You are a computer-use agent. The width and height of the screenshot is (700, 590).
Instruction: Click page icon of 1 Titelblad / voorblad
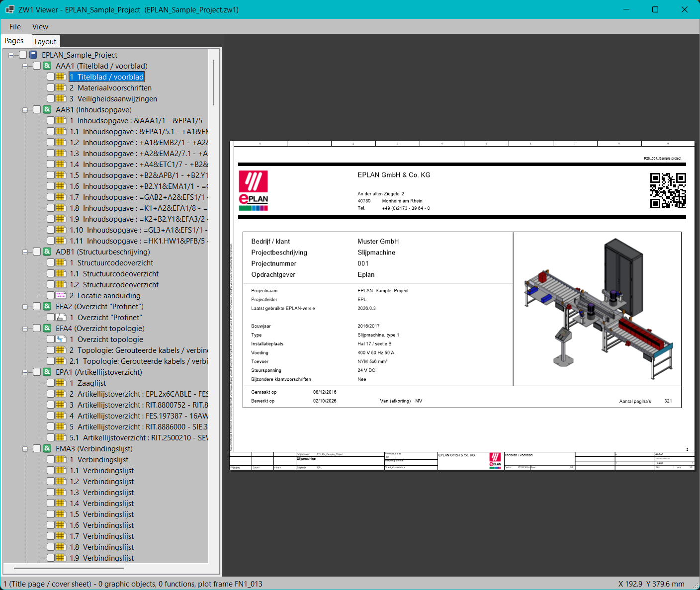pos(61,77)
